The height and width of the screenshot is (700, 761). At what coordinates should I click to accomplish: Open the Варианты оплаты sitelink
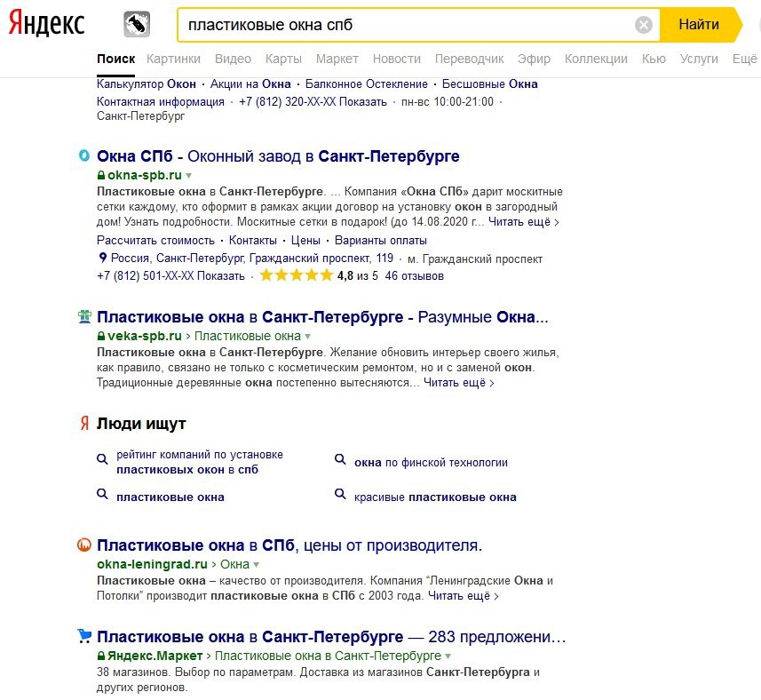pos(381,240)
